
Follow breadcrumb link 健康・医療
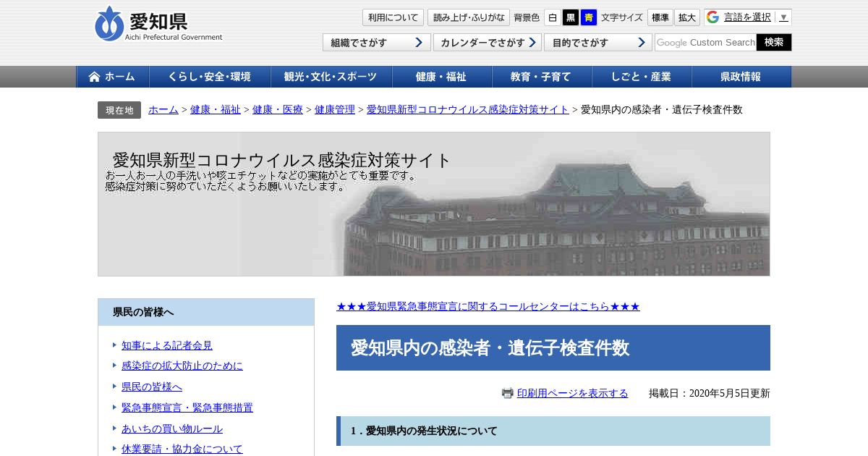(278, 109)
